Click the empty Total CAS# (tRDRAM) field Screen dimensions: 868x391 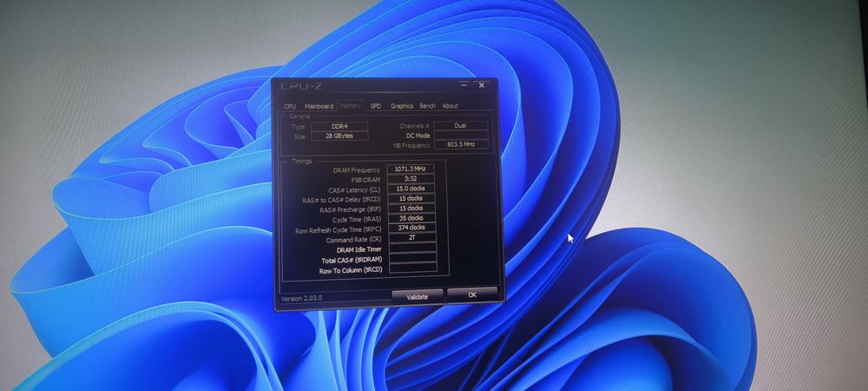pyautogui.click(x=413, y=257)
